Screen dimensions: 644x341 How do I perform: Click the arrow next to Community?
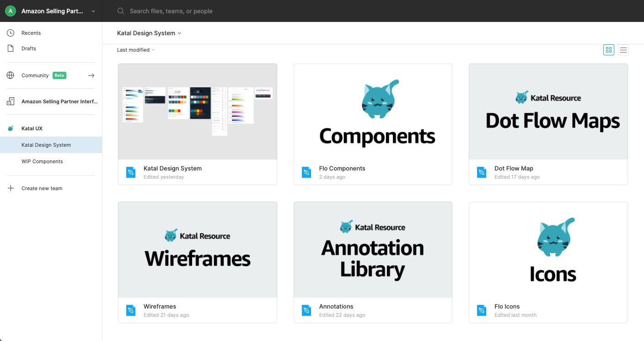[91, 75]
